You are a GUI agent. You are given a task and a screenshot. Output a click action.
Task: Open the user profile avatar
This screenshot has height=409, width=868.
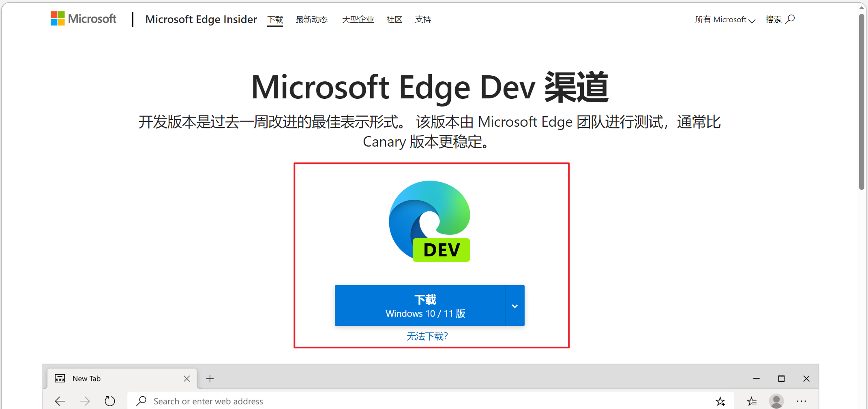tap(776, 401)
